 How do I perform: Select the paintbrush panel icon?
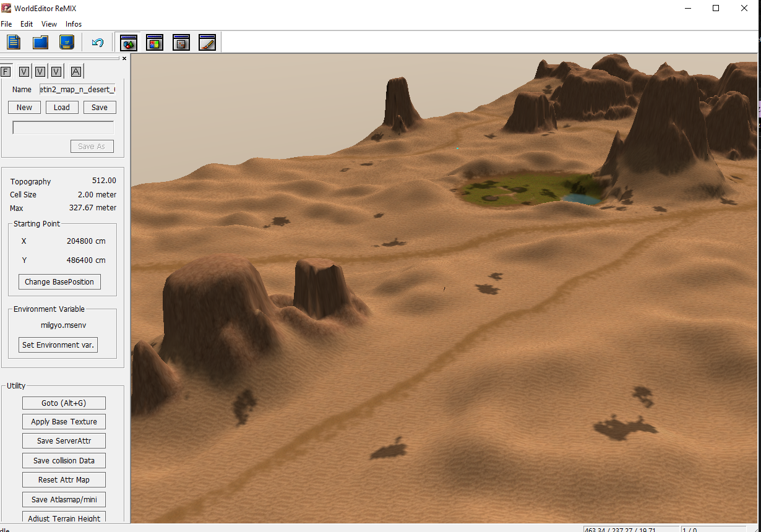coord(207,43)
